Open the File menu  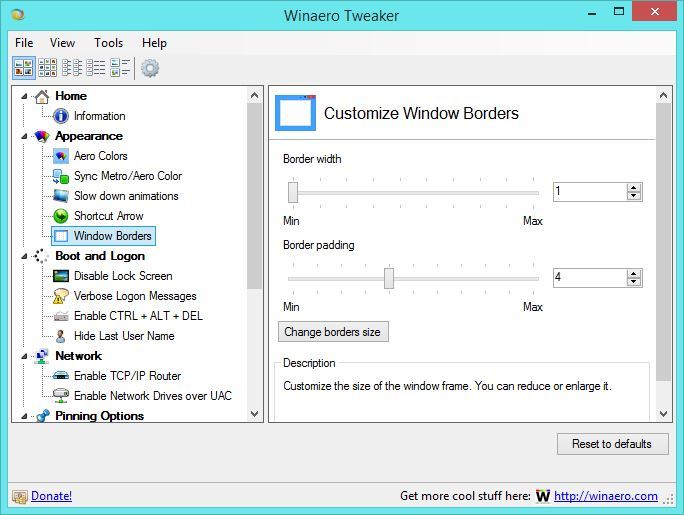(x=24, y=43)
